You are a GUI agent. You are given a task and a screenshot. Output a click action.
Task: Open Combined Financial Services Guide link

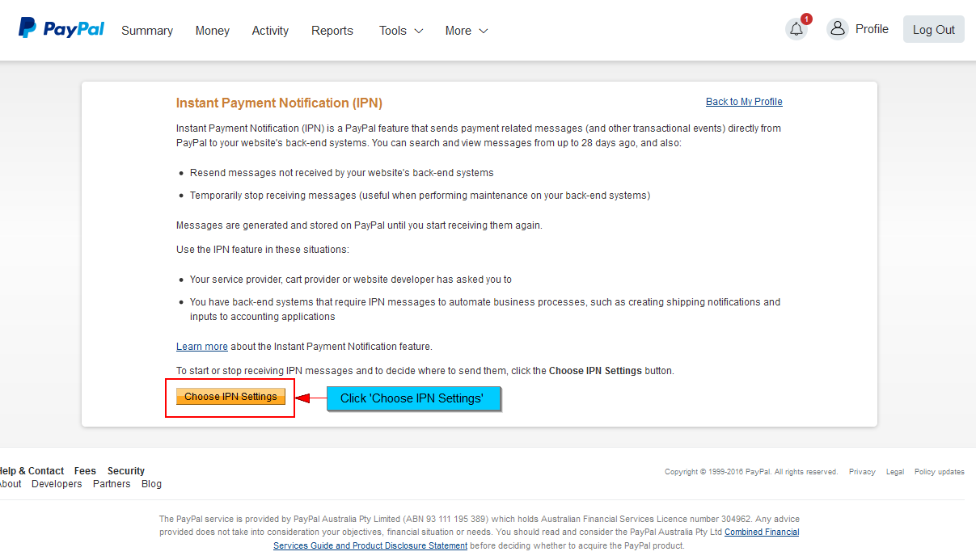point(536,539)
